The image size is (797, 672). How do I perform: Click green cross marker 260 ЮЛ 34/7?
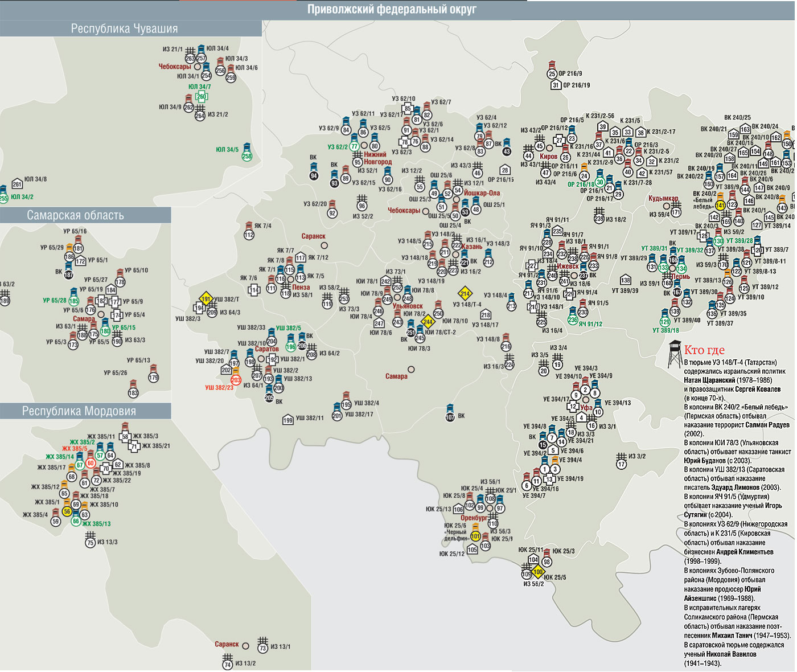pyautogui.click(x=202, y=96)
